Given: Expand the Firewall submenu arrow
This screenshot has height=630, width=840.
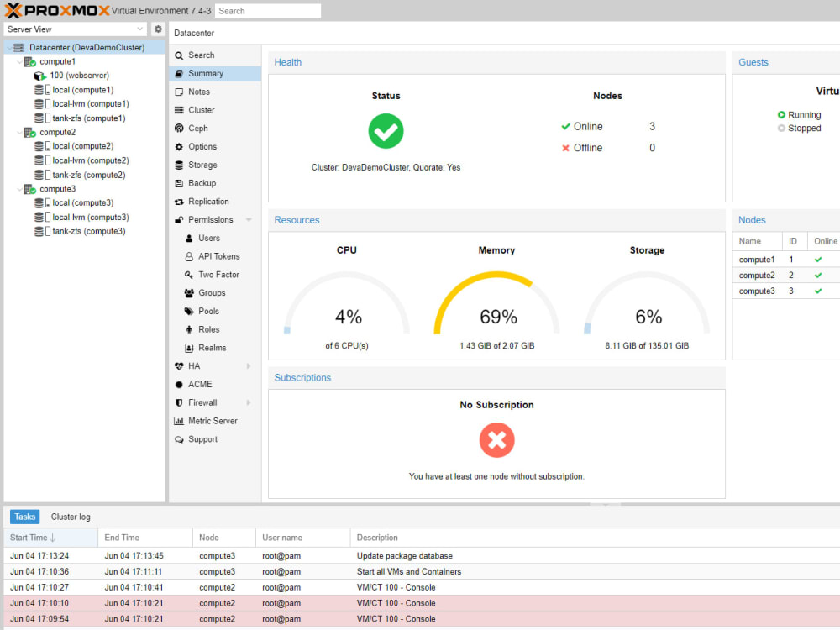Looking at the screenshot, I should [249, 403].
